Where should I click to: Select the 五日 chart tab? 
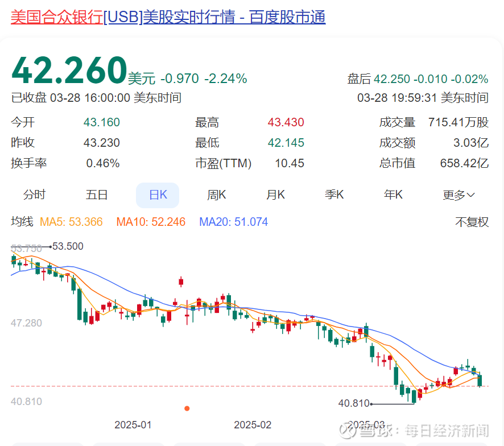(x=97, y=195)
